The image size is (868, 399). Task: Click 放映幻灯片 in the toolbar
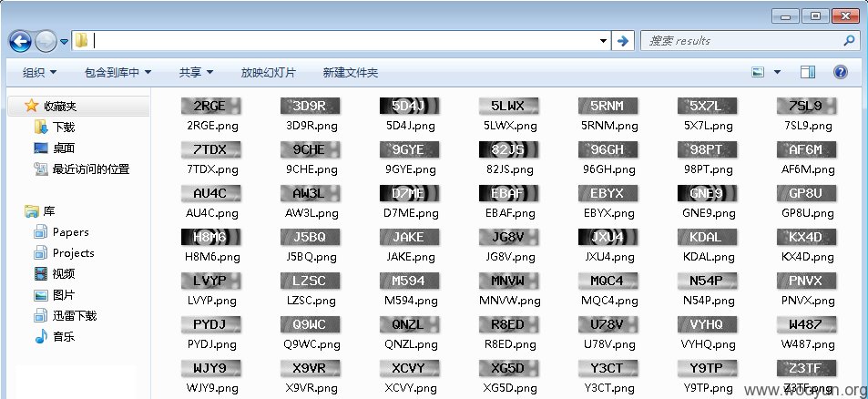tap(269, 73)
